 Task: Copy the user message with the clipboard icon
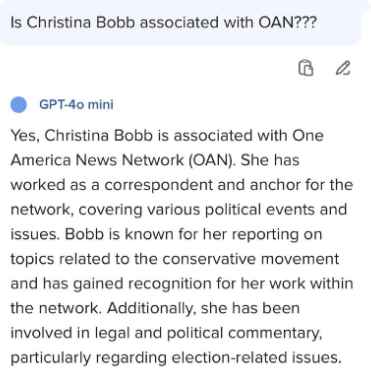305,68
